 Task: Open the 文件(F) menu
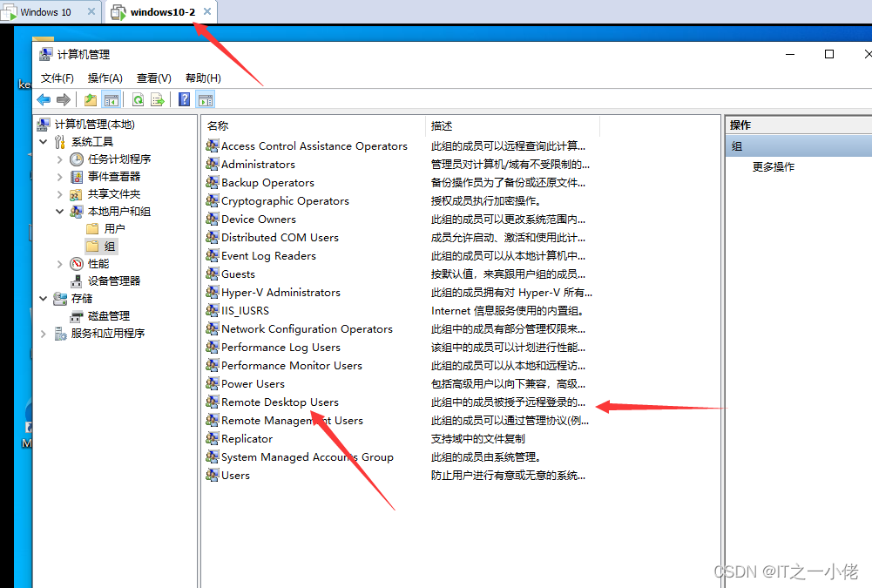coord(57,78)
